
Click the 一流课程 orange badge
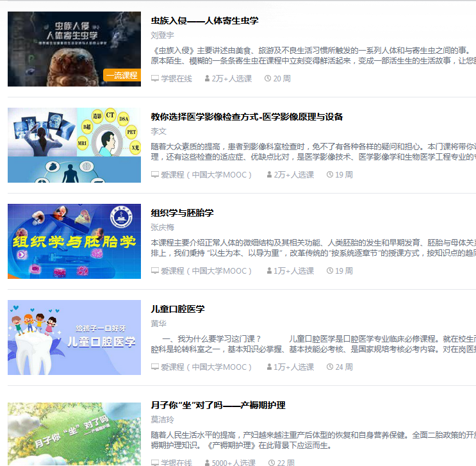point(122,75)
